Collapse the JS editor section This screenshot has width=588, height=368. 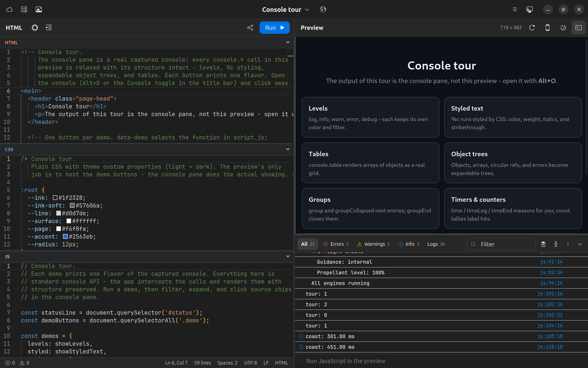[288, 256]
